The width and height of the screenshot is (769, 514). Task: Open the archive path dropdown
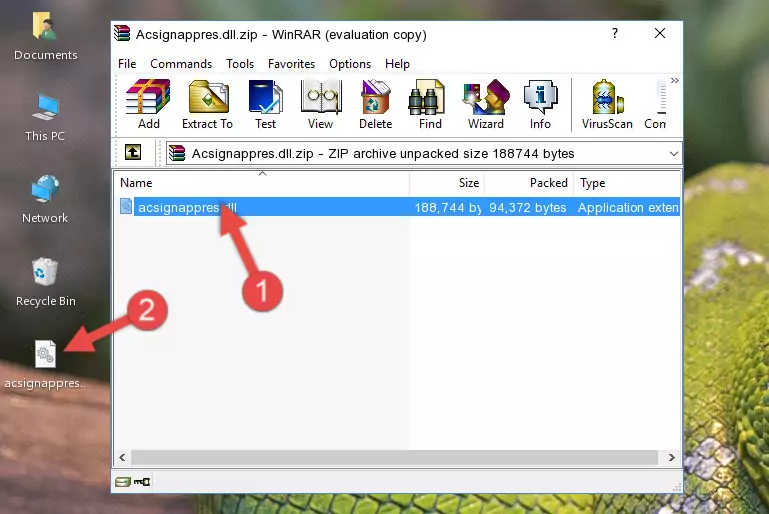point(674,154)
